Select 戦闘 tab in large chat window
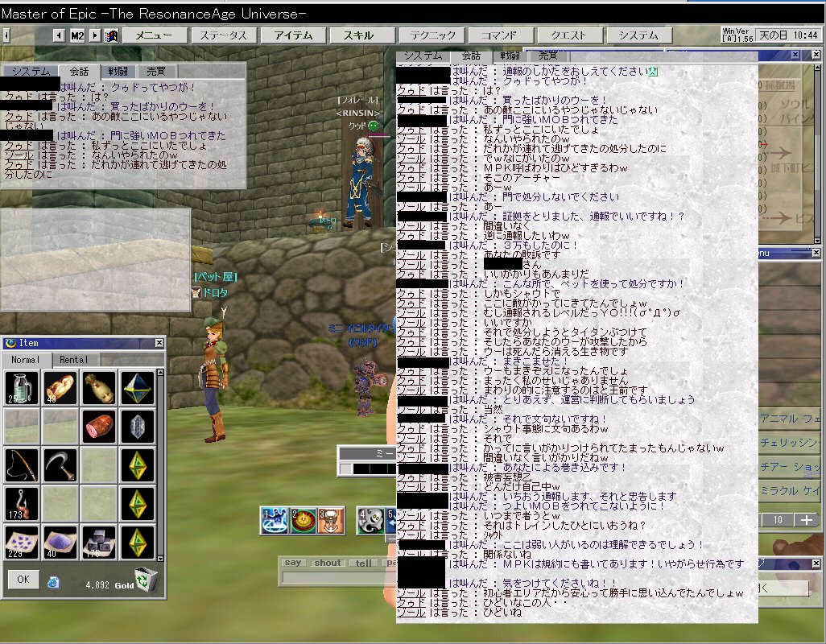This screenshot has width=826, height=644. pos(510,56)
